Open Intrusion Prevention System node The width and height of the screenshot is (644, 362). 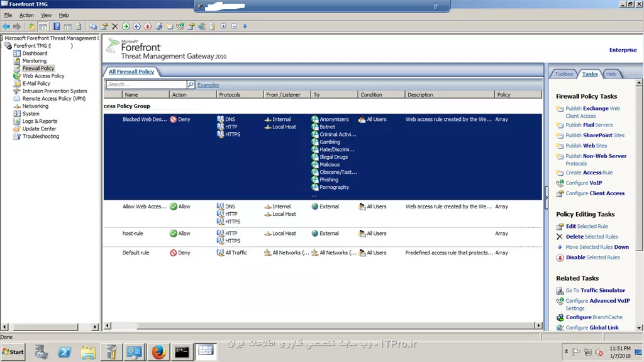pyautogui.click(x=55, y=91)
